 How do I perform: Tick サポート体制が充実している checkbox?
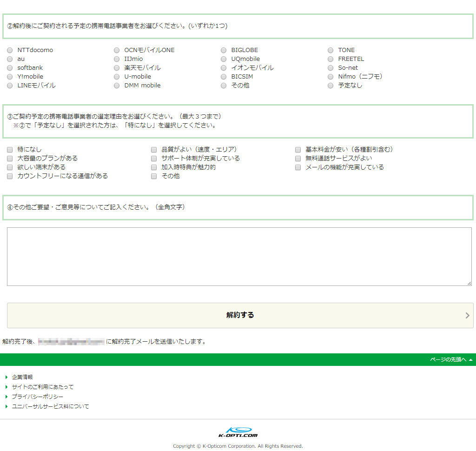coord(154,158)
